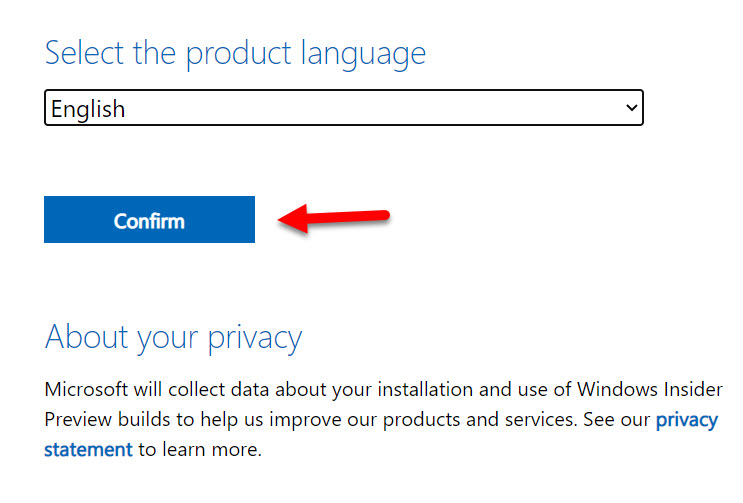Click the dropdown chevron arrow
743x503 pixels.
(x=631, y=108)
